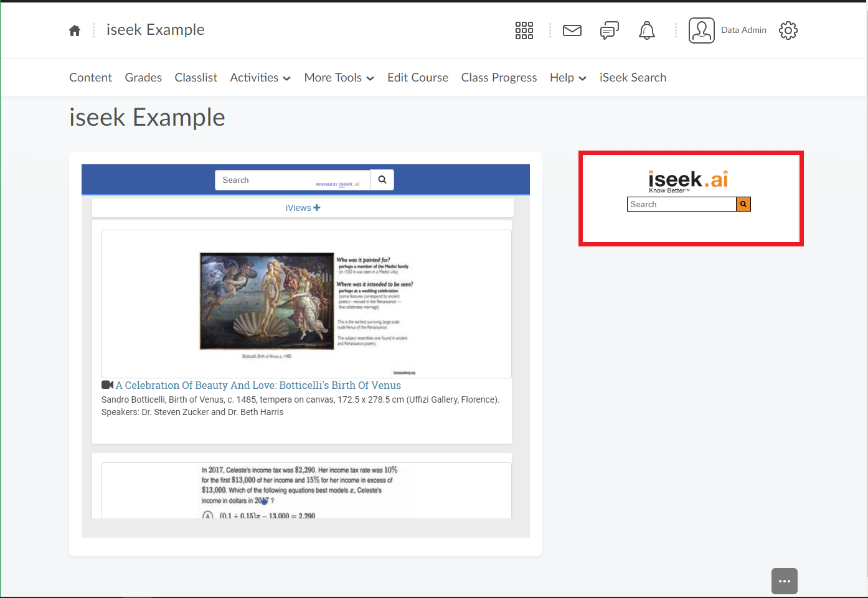Screen dimensions: 868x598
Task: Expand the Activities dropdown menu
Action: click(260, 78)
